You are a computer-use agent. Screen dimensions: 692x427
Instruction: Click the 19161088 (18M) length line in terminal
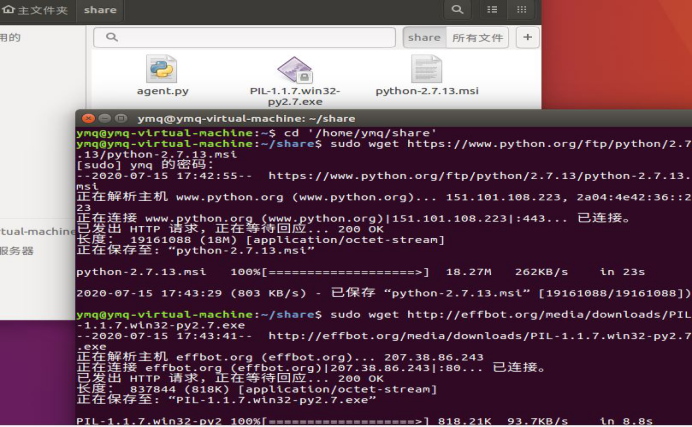pyautogui.click(x=260, y=240)
